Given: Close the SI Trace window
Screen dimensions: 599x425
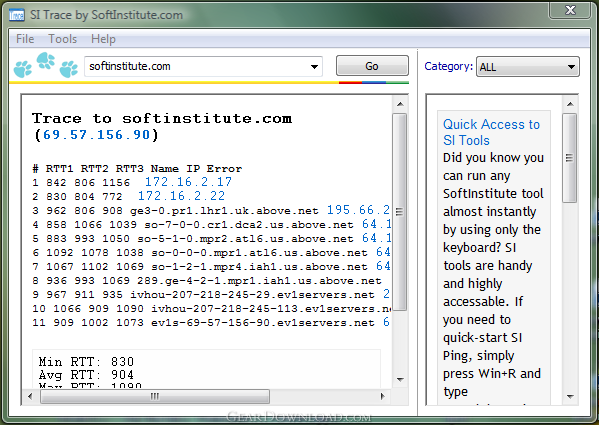Looking at the screenshot, I should tap(570, 10).
